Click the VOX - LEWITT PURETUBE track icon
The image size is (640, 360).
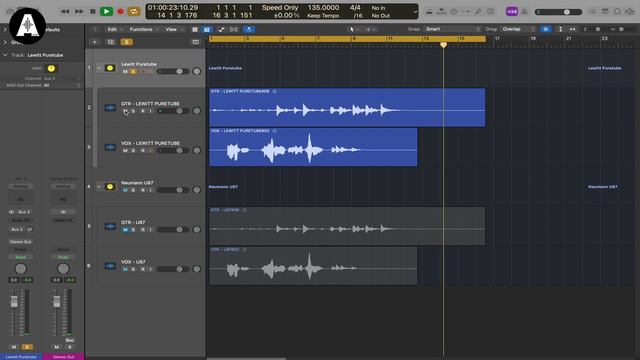[110, 147]
